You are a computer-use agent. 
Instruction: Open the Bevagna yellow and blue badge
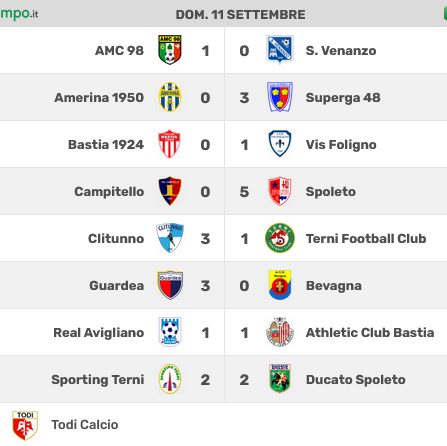pos(280,285)
